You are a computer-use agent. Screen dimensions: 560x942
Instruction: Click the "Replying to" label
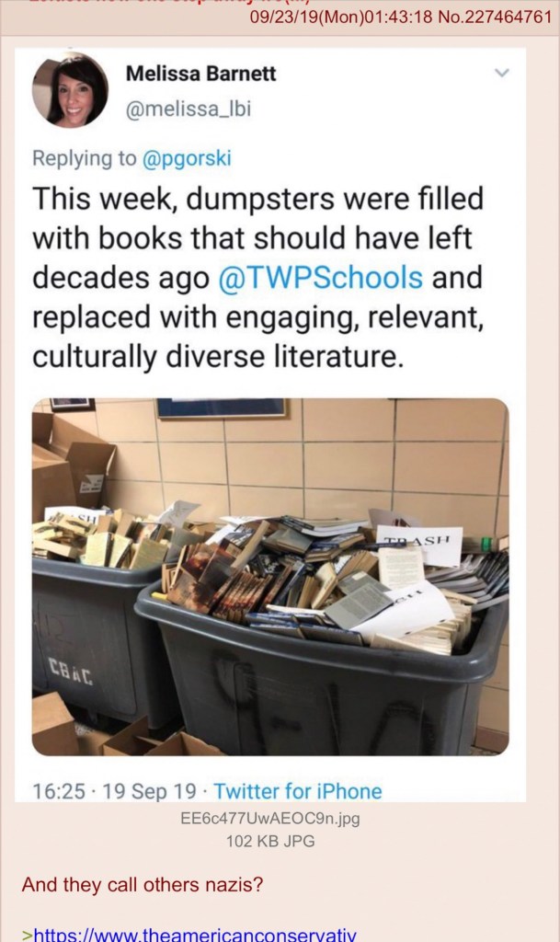(x=84, y=158)
